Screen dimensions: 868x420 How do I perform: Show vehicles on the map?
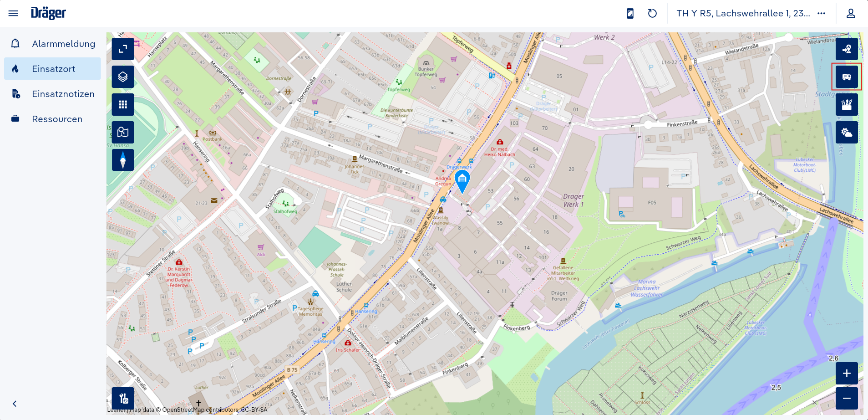(x=847, y=77)
